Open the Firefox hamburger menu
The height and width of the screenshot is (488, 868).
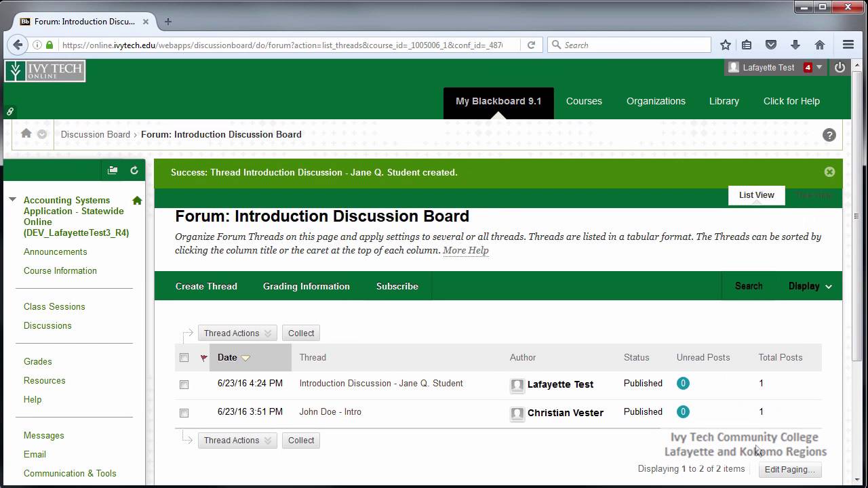point(848,45)
